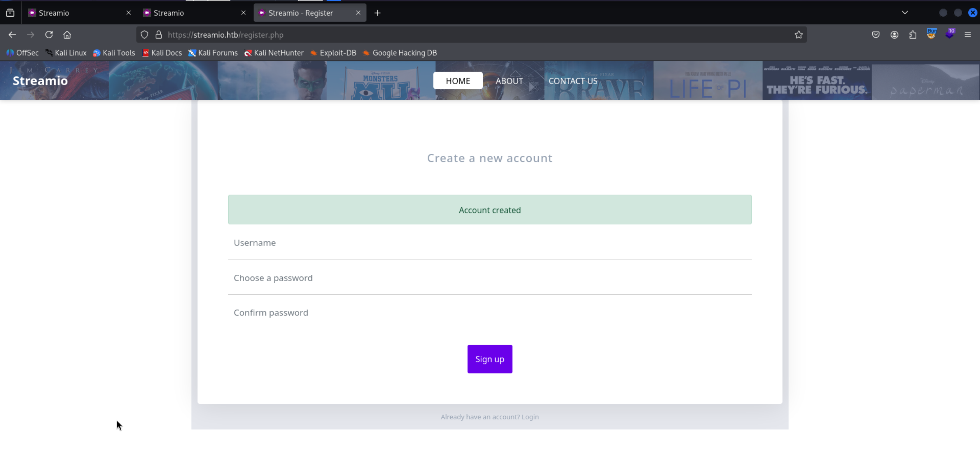Viewport: 980px width, 463px height.
Task: Close the Streamio - Register tab
Action: point(358,13)
